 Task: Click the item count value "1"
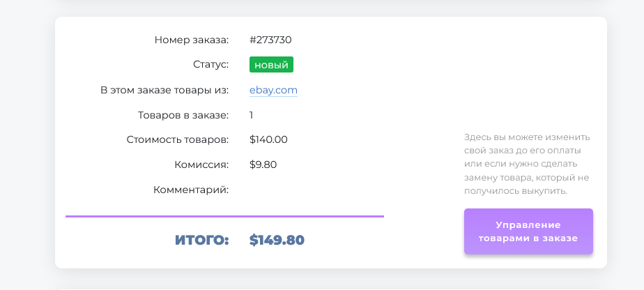(251, 115)
